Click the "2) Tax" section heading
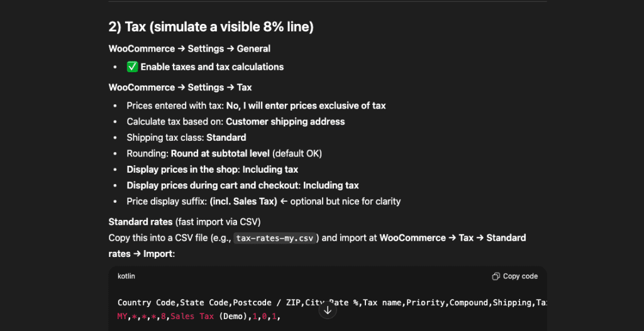This screenshot has height=331, width=644. 211,27
